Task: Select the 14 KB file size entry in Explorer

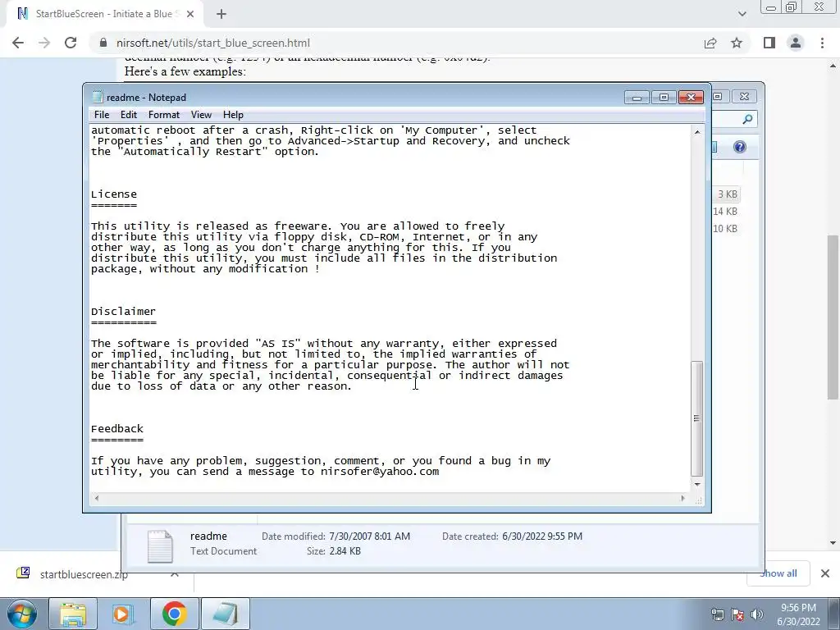Action: pos(725,212)
